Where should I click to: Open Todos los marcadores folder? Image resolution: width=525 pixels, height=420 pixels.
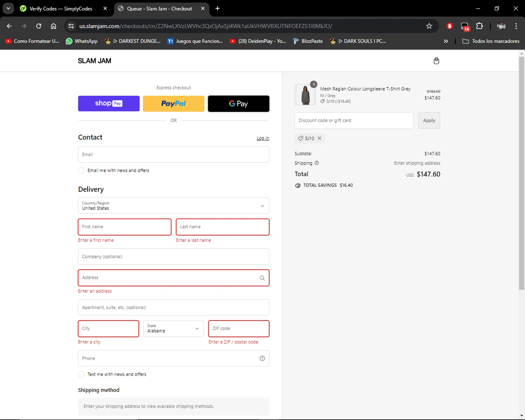point(491,41)
